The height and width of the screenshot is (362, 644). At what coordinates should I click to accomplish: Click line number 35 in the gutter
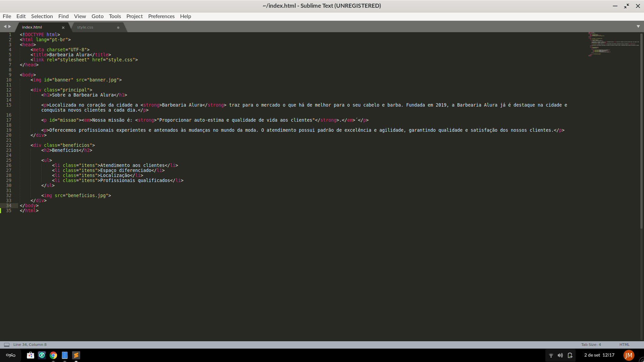tap(9, 210)
